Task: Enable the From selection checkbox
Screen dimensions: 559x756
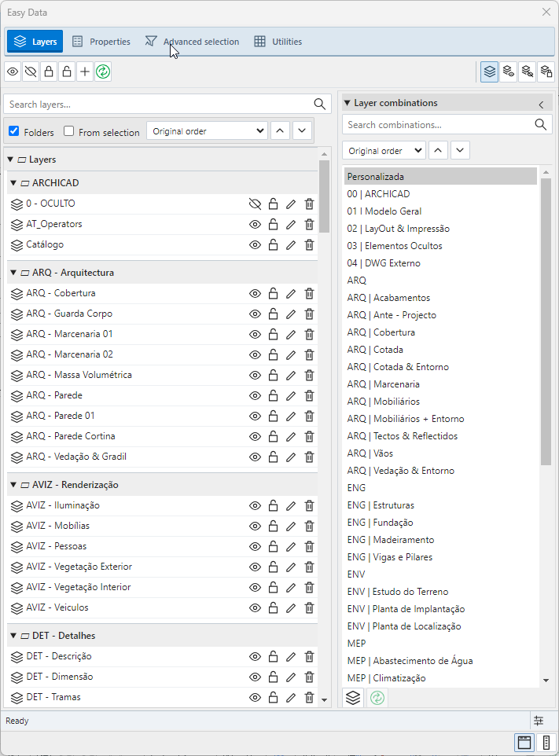Action: click(x=69, y=131)
